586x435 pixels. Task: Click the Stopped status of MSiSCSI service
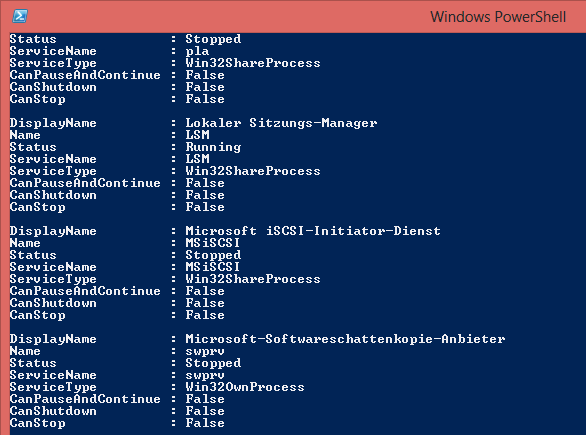tap(213, 255)
